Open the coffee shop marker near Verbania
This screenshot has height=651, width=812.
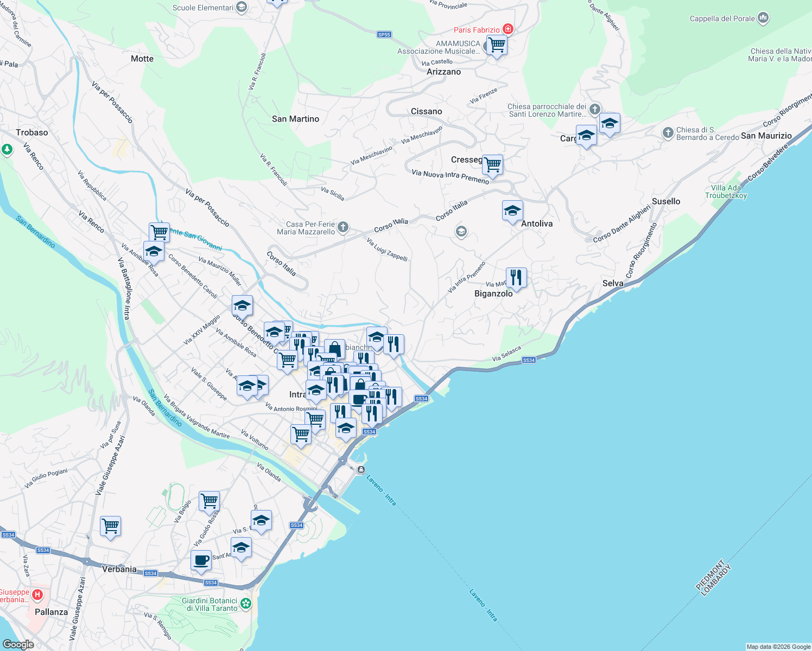pyautogui.click(x=201, y=560)
